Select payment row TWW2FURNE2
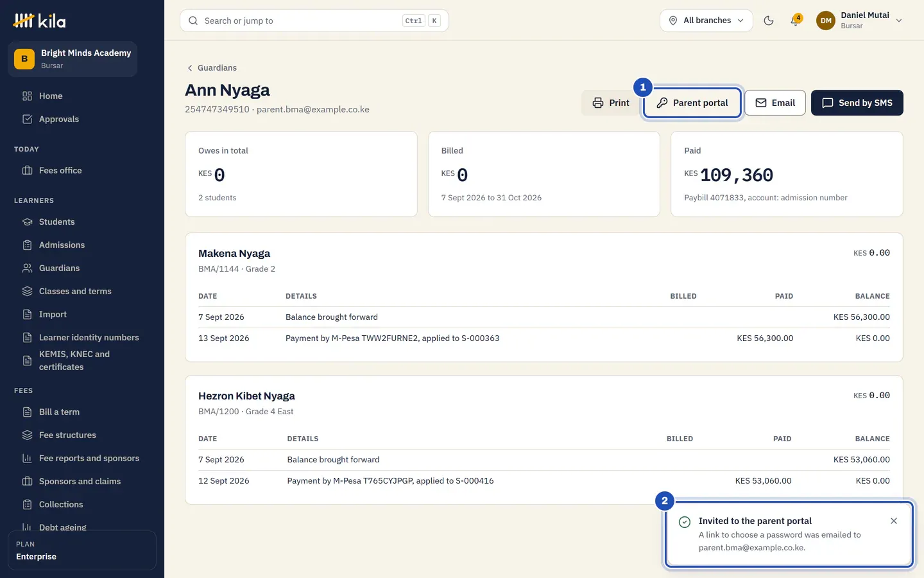Image resolution: width=924 pixels, height=578 pixels. coord(544,338)
